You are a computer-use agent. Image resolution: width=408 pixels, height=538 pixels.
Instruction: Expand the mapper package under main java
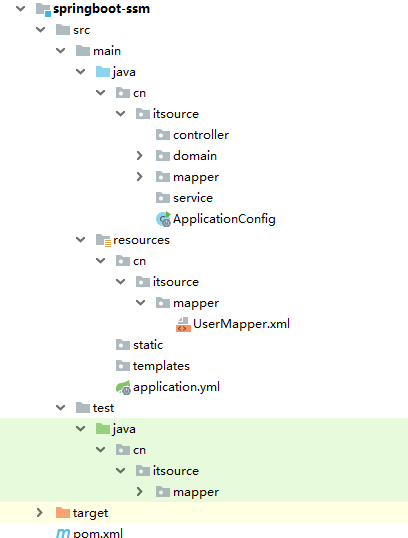[x=139, y=177]
